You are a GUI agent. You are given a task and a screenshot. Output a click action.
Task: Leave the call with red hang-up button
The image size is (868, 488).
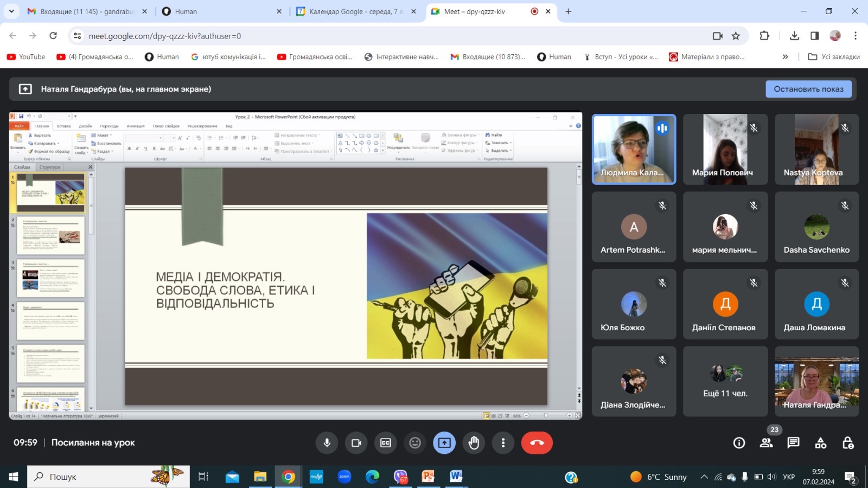pyautogui.click(x=537, y=443)
